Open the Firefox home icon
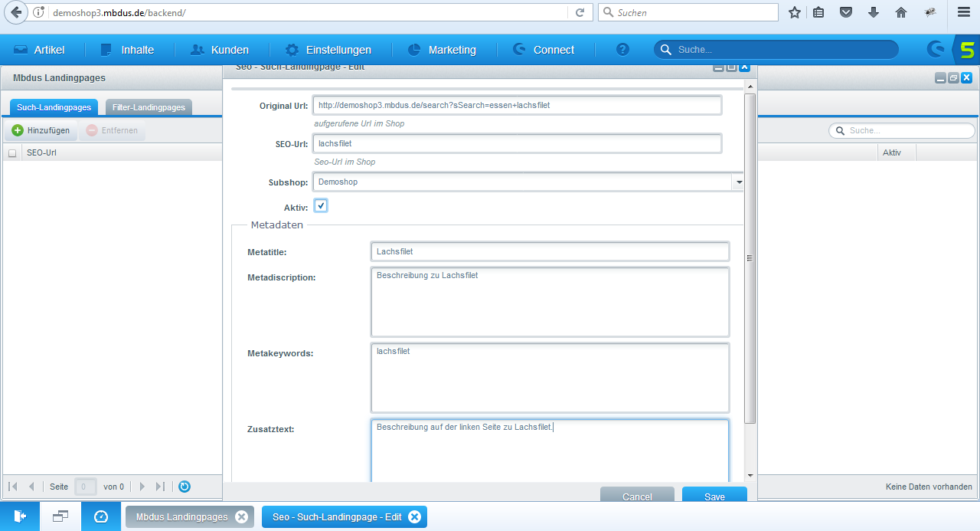The image size is (980, 531). pyautogui.click(x=901, y=12)
